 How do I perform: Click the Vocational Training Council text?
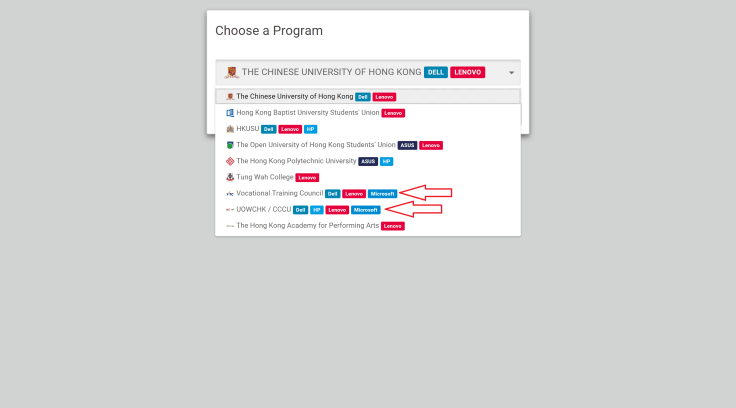[279, 193]
